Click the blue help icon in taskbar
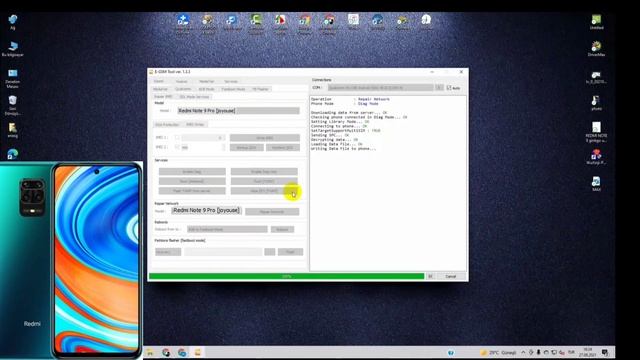The height and width of the screenshot is (360, 640). pos(451,353)
